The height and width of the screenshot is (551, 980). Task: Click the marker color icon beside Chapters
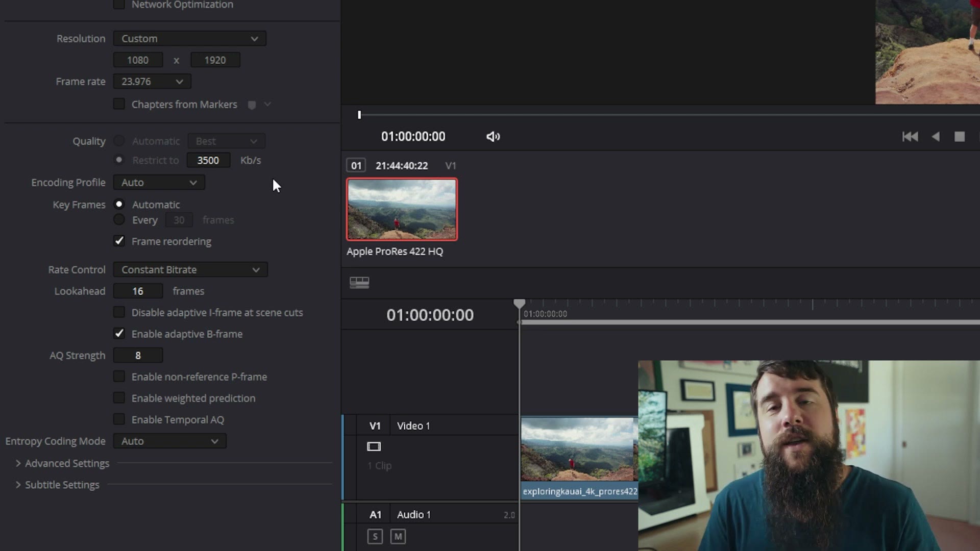[x=252, y=105]
